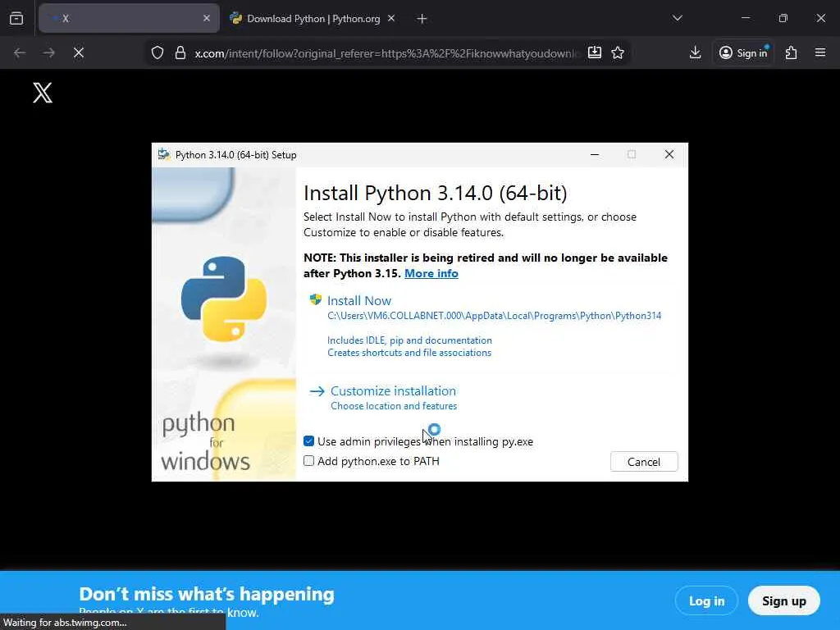This screenshot has width=840, height=630.
Task: Stop loading the current page
Action: pos(79,52)
